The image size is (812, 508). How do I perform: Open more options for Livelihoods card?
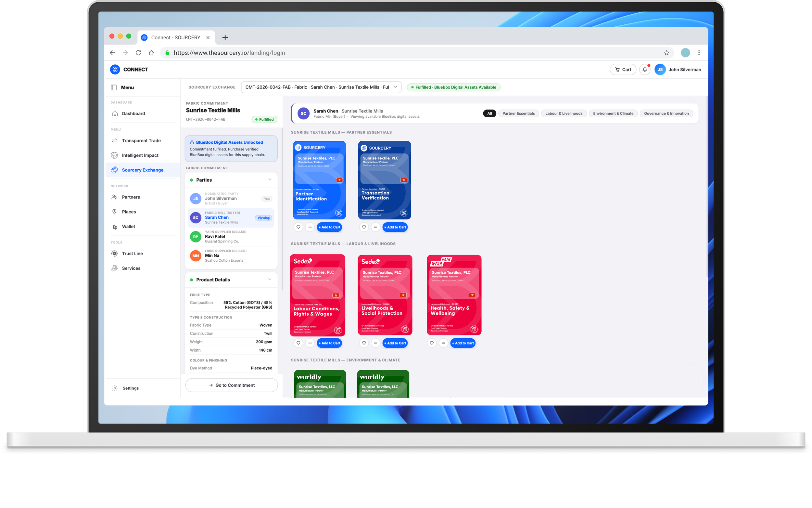tap(375, 343)
